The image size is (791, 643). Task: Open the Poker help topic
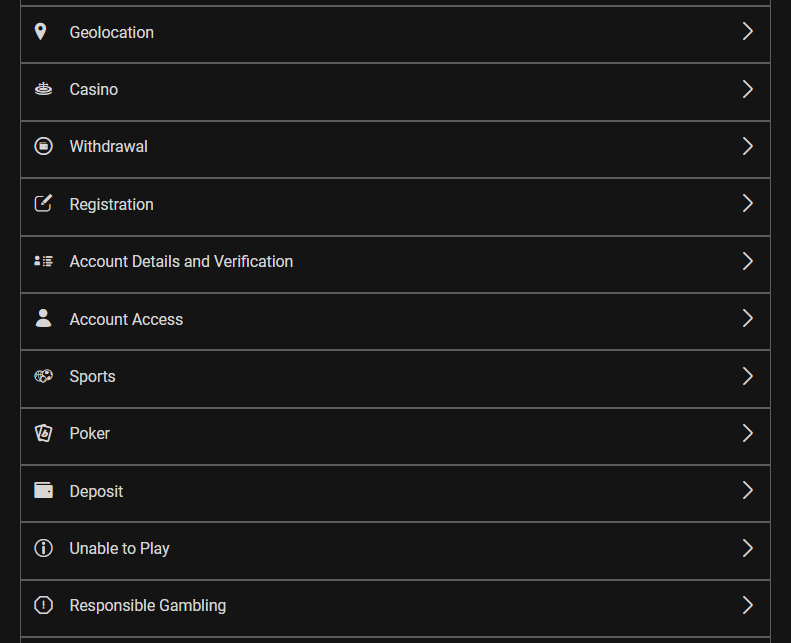pos(396,436)
